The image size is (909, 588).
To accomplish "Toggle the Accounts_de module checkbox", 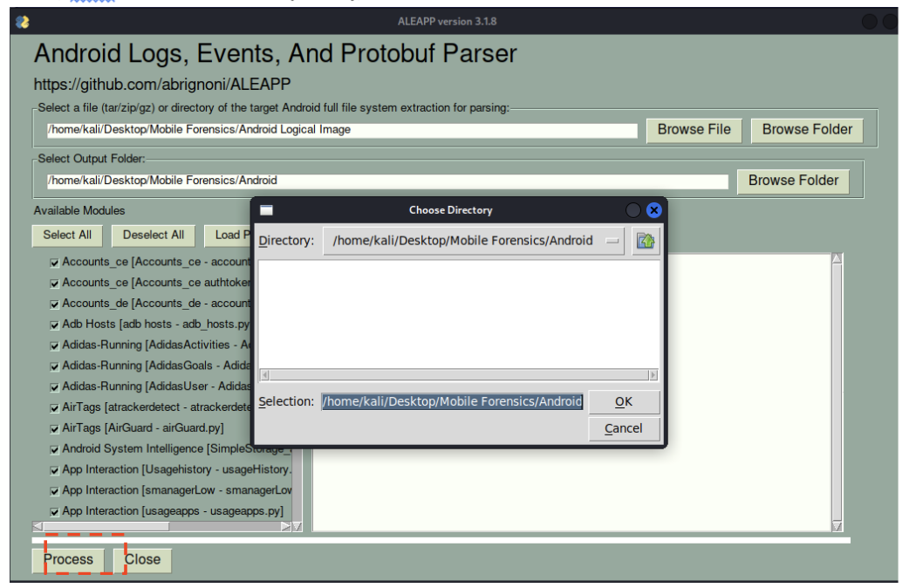I will pyautogui.click(x=53, y=304).
